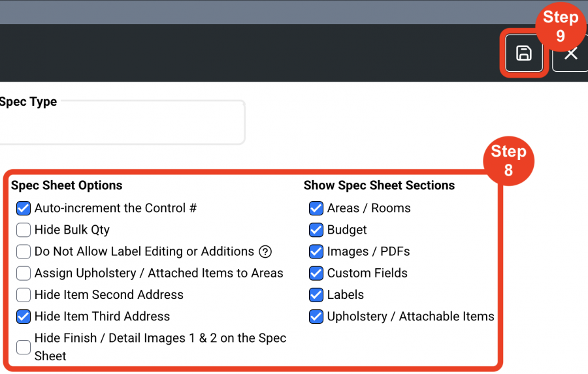588x374 pixels.
Task: Enable the Hide Bulk Qty checkbox
Action: click(x=24, y=230)
